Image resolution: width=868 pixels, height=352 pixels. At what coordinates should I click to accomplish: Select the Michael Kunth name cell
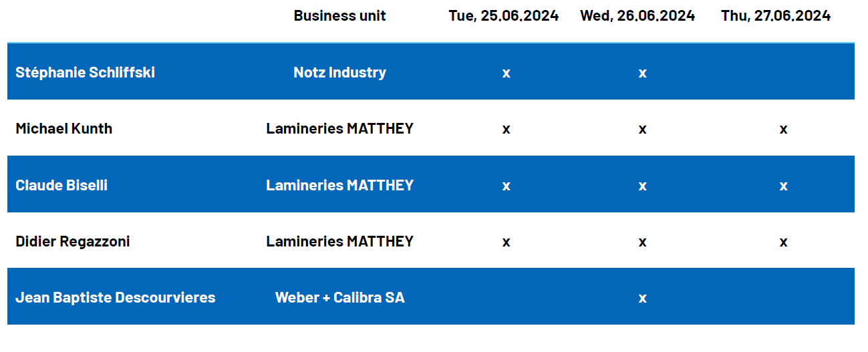pos(63,128)
